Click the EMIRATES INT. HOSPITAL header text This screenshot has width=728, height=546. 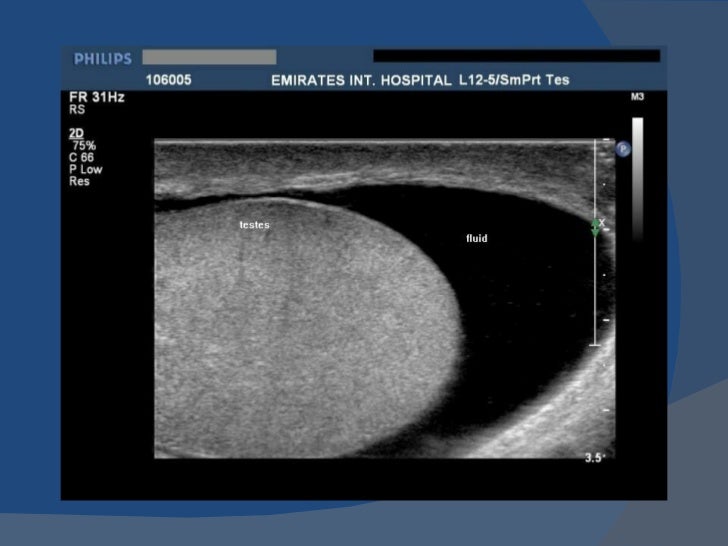point(361,80)
